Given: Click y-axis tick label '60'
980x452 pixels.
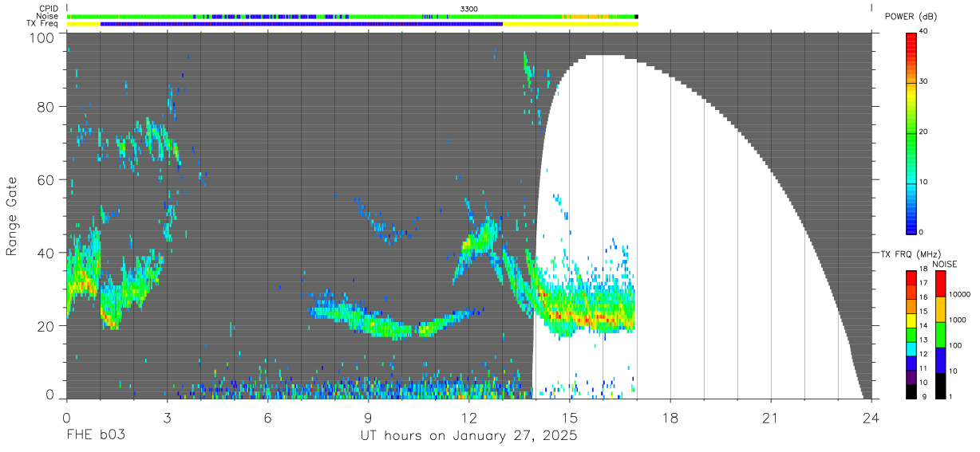Looking at the screenshot, I should 47,180.
